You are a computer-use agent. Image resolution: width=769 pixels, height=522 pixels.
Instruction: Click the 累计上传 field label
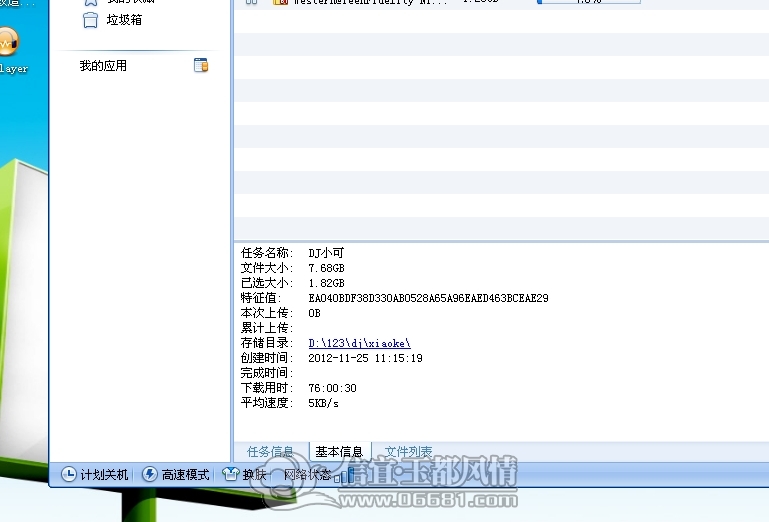pos(266,328)
